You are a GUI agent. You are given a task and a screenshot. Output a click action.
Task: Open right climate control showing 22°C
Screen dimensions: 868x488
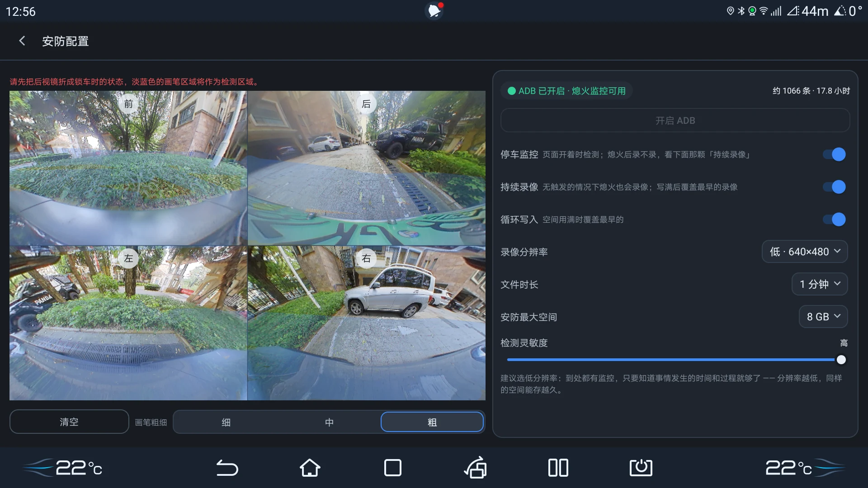click(x=805, y=468)
